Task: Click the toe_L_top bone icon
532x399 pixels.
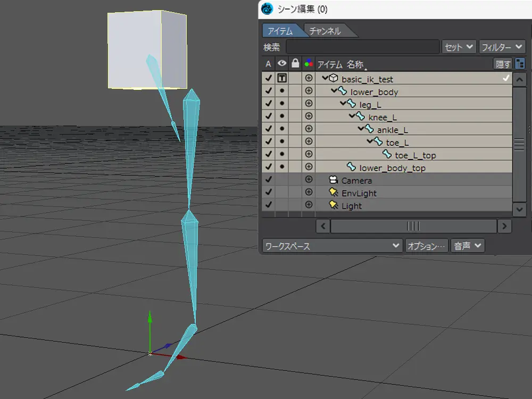Action: pos(387,155)
